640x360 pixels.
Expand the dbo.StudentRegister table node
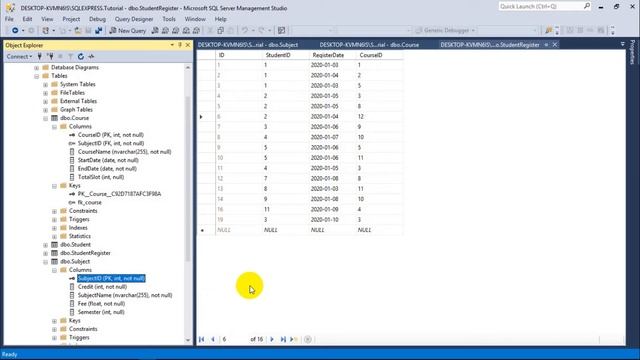(46, 253)
